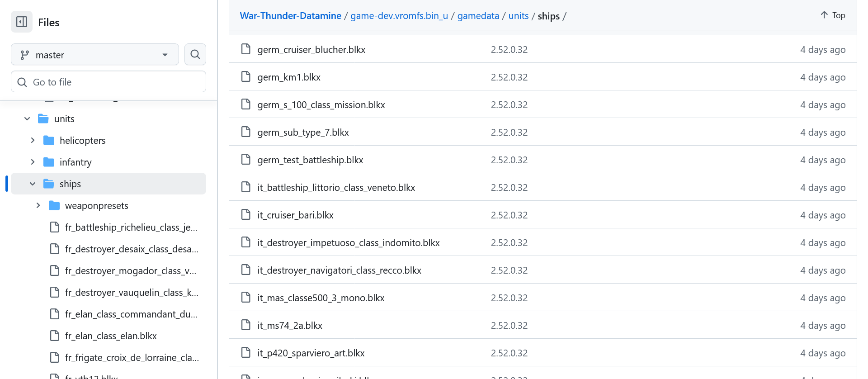Click file icon beside germ_km1.blkx
Image resolution: width=868 pixels, height=379 pixels.
246,77
